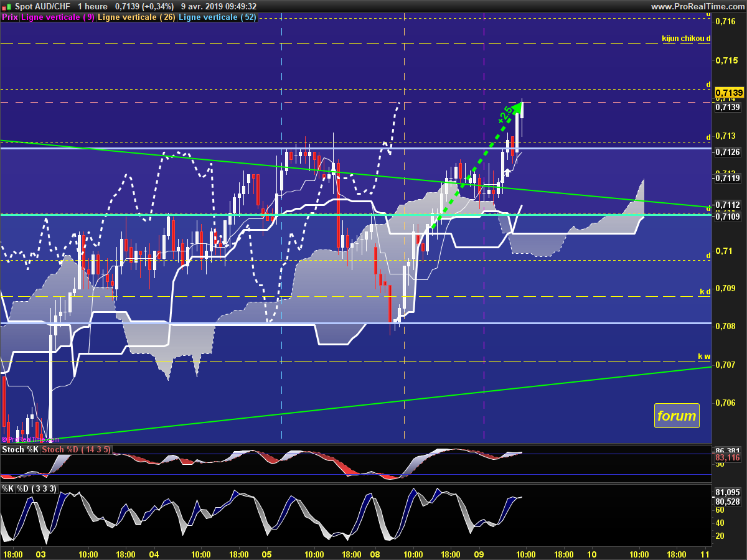
Task: Click the '11' date marker on time axis
Action: tap(705, 554)
